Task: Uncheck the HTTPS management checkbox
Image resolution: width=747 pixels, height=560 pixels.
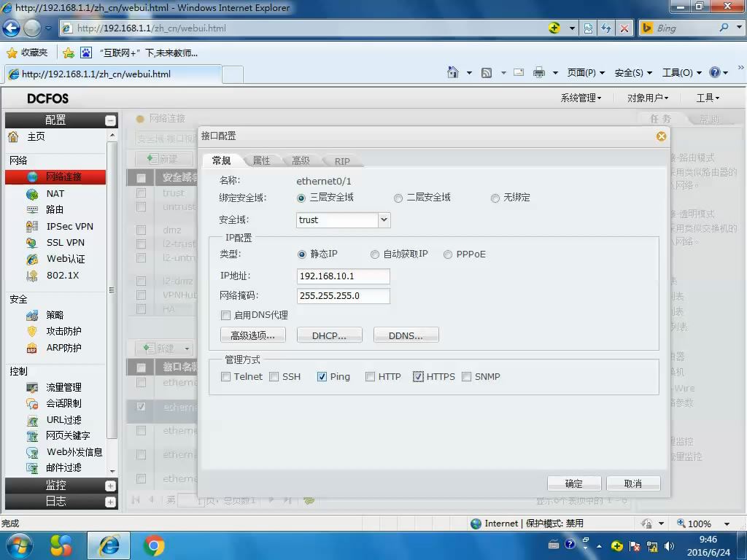Action: (418, 377)
